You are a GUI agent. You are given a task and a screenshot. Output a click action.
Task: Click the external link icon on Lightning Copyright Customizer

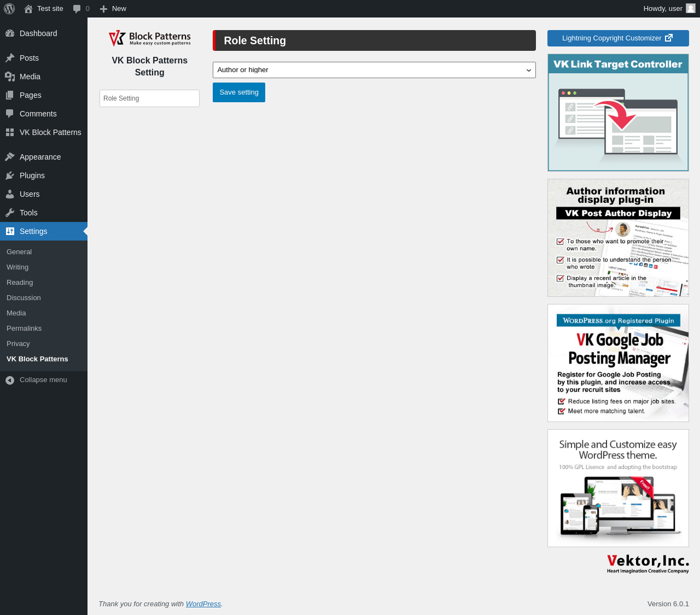coord(669,38)
